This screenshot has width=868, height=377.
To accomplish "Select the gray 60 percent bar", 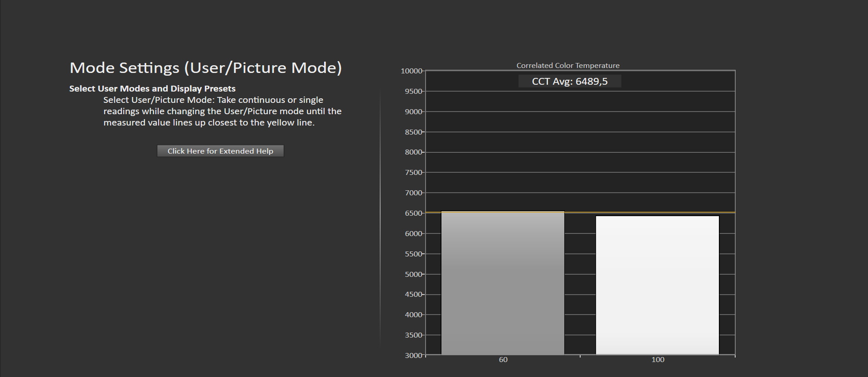I will tap(503, 283).
